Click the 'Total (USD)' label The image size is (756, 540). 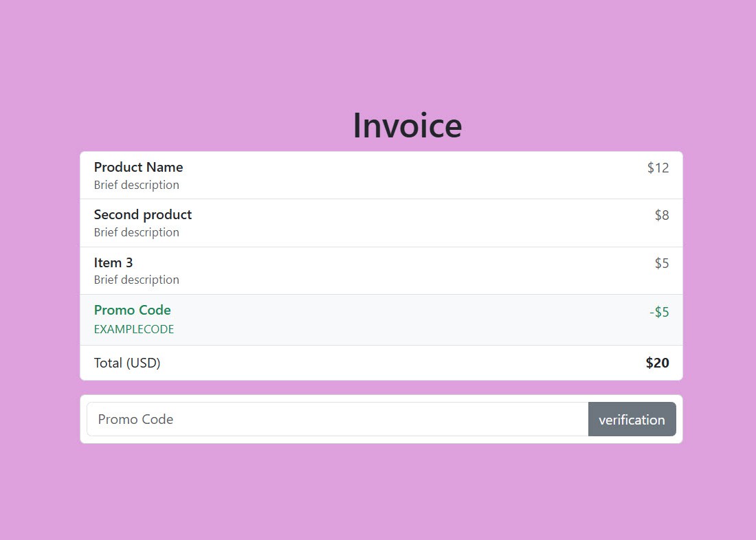tap(127, 363)
